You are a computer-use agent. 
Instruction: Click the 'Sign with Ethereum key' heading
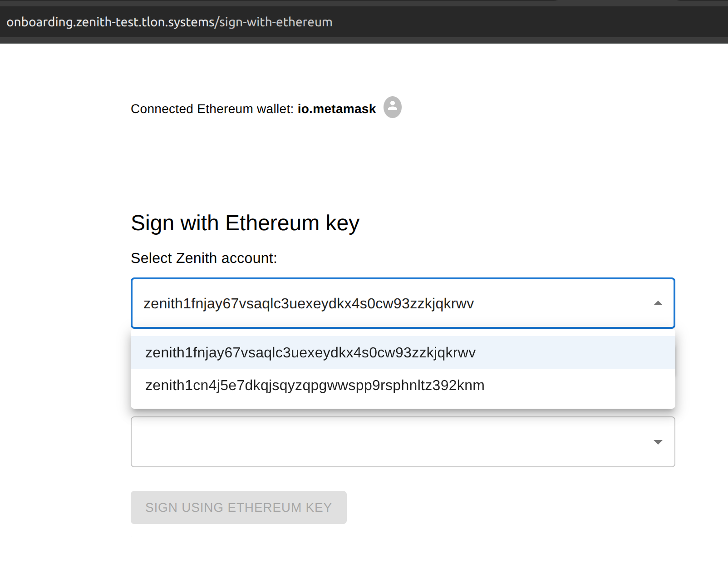(x=245, y=223)
